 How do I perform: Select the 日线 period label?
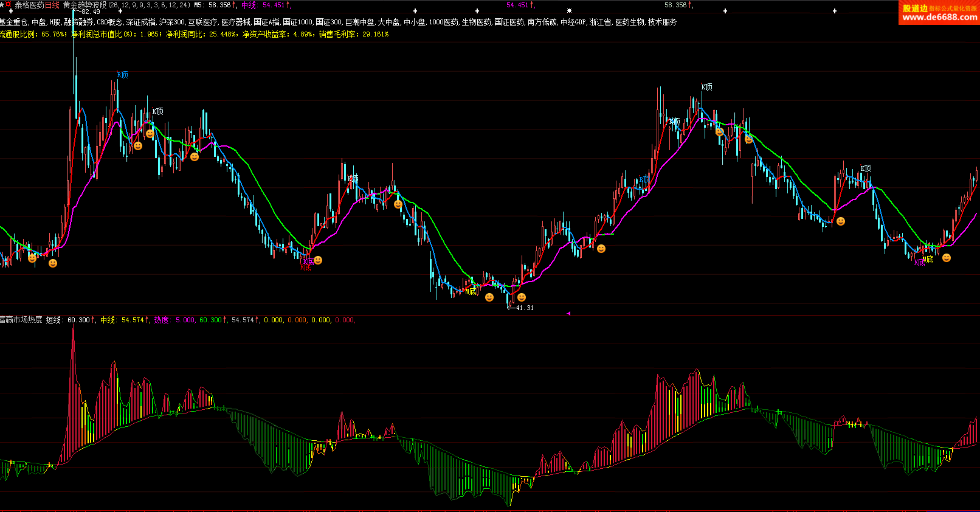[52, 5]
